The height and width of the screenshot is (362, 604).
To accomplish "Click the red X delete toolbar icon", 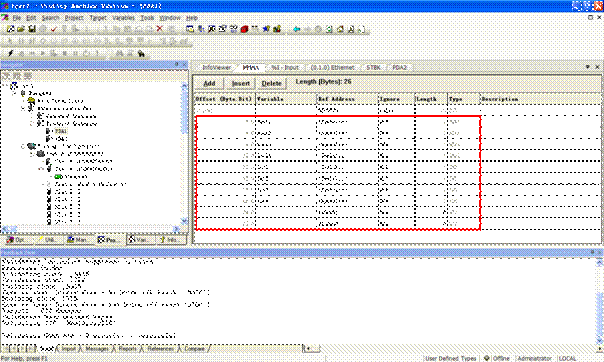I will coord(159,29).
